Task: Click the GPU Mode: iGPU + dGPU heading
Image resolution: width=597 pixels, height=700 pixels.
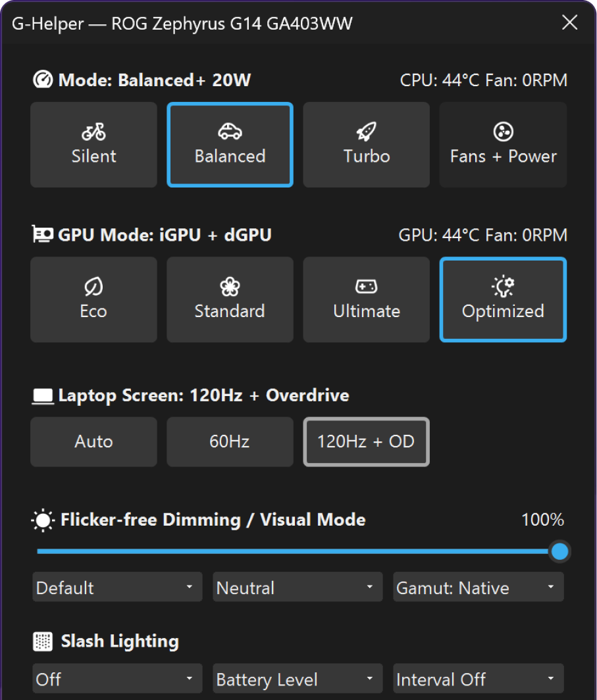Action: [x=165, y=235]
